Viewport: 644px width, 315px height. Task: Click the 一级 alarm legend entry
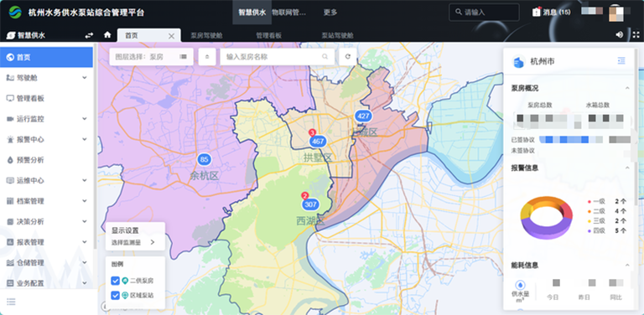click(607, 201)
